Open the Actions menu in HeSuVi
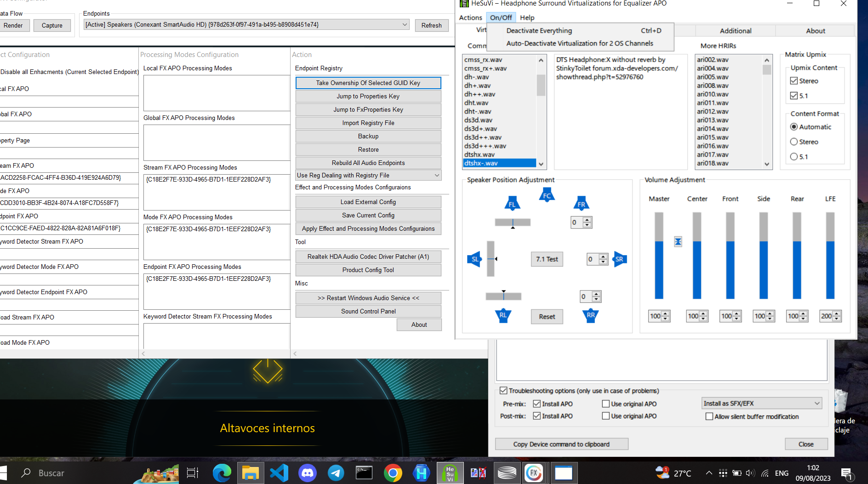The width and height of the screenshot is (868, 484). pos(470,17)
